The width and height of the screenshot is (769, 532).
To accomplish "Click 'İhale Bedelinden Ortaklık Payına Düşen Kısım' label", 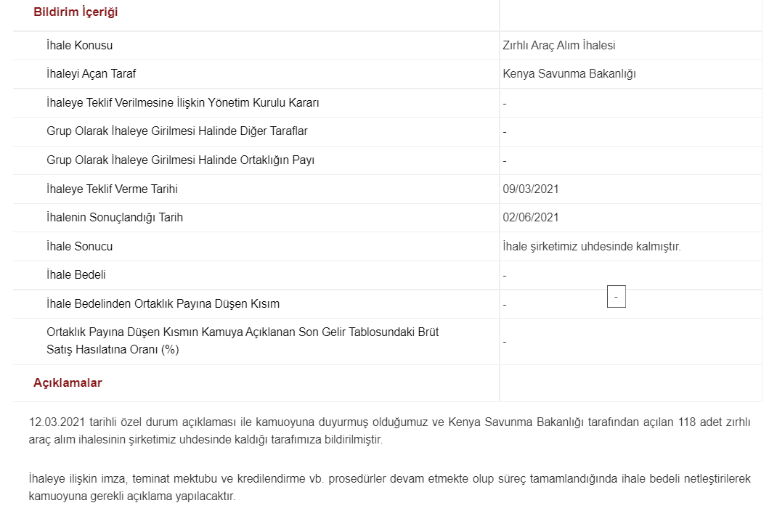I will coord(163,304).
